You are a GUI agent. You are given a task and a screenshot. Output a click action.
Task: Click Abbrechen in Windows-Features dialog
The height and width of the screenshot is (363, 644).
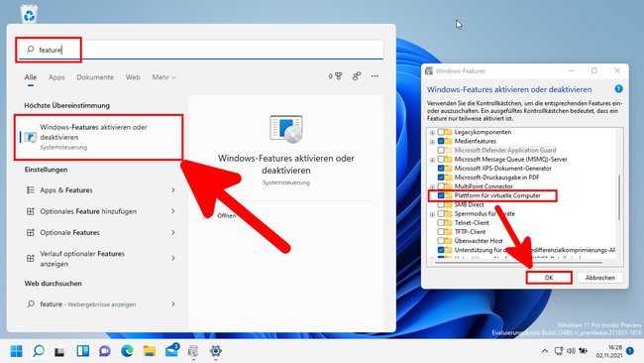pyautogui.click(x=600, y=278)
